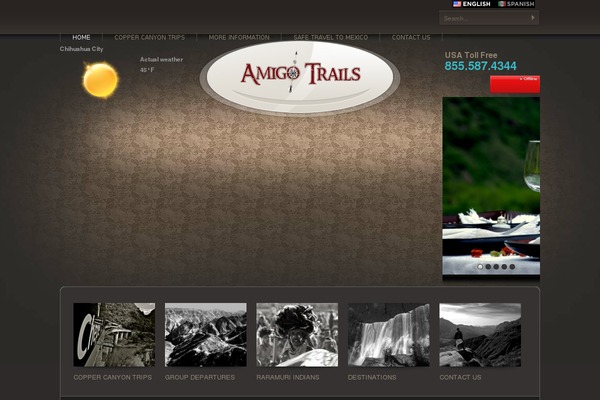Open Group Departures mountain thumbnail
Screen dimensions: 600x400
point(205,335)
